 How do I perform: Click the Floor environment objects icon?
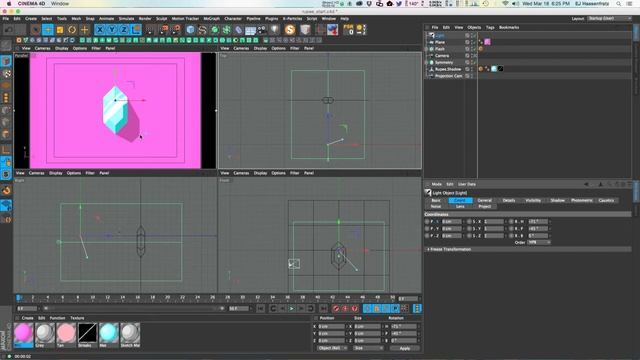pyautogui.click(x=250, y=30)
